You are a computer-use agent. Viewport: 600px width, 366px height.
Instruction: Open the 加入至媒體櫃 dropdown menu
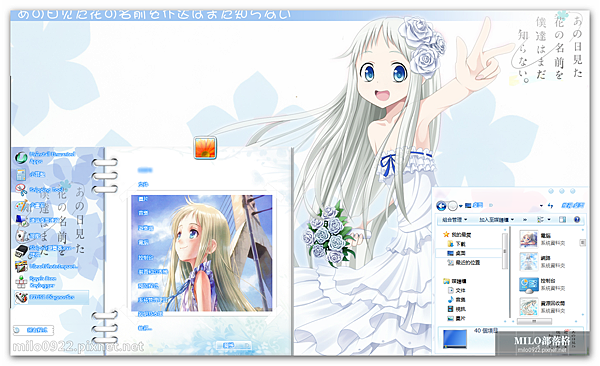click(496, 220)
